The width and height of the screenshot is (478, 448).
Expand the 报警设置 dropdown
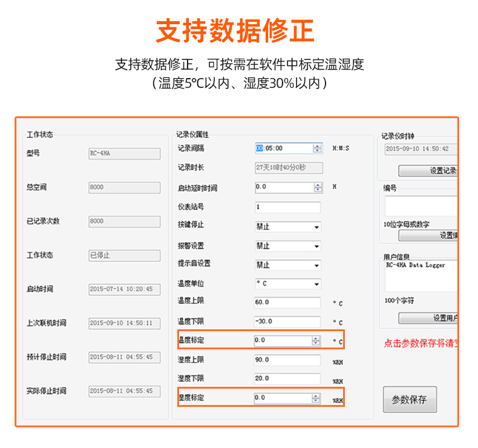(287, 246)
